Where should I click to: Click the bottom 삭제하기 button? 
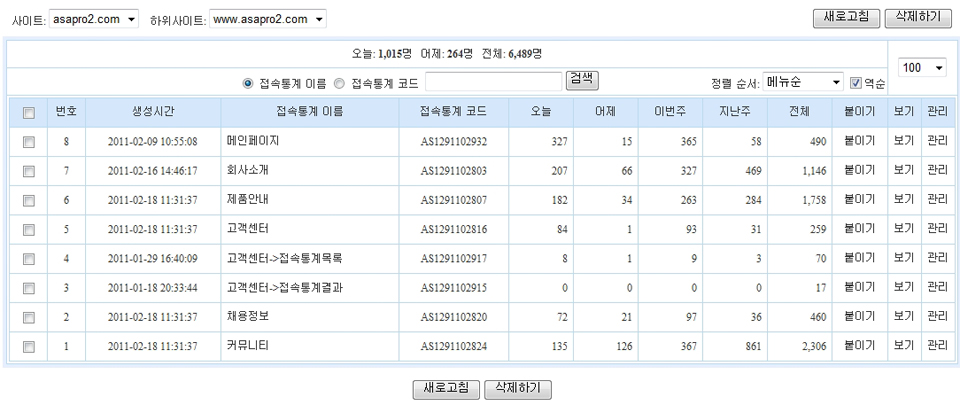point(517,388)
